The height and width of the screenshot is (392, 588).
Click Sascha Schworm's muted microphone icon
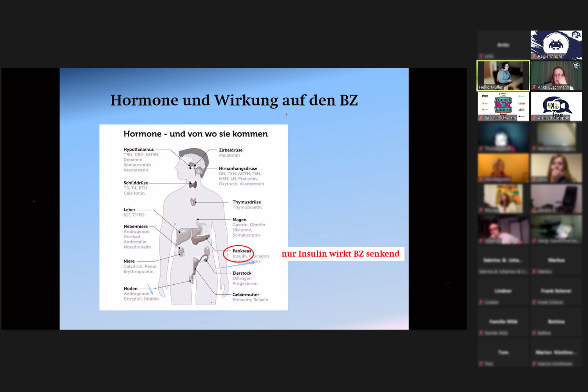coord(481,118)
